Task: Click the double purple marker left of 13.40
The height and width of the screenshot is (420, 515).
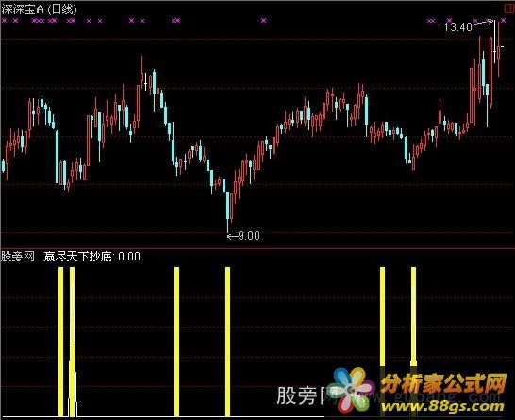Action: point(431,21)
